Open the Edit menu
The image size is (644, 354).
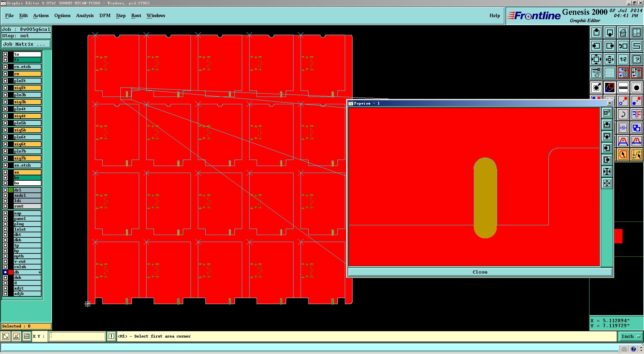(23, 15)
